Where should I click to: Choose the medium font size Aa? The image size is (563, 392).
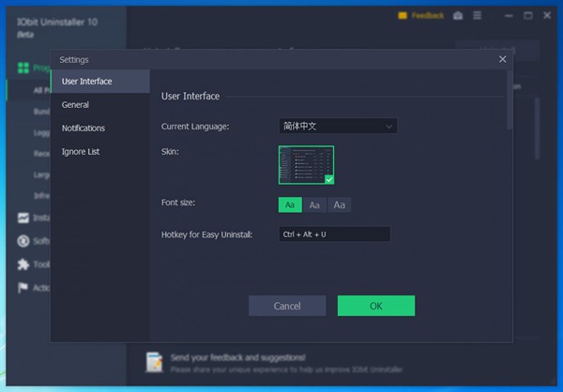tap(314, 205)
